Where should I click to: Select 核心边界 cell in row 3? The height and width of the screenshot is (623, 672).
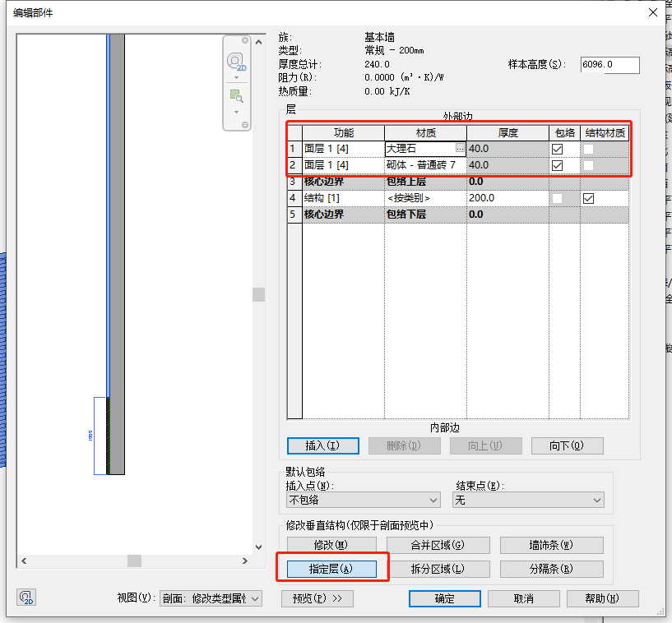point(343,182)
